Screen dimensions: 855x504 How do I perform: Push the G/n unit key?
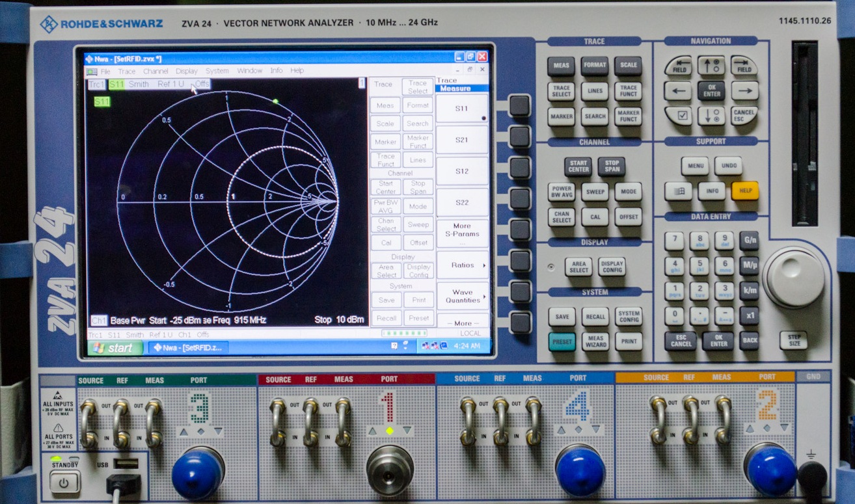(x=749, y=241)
